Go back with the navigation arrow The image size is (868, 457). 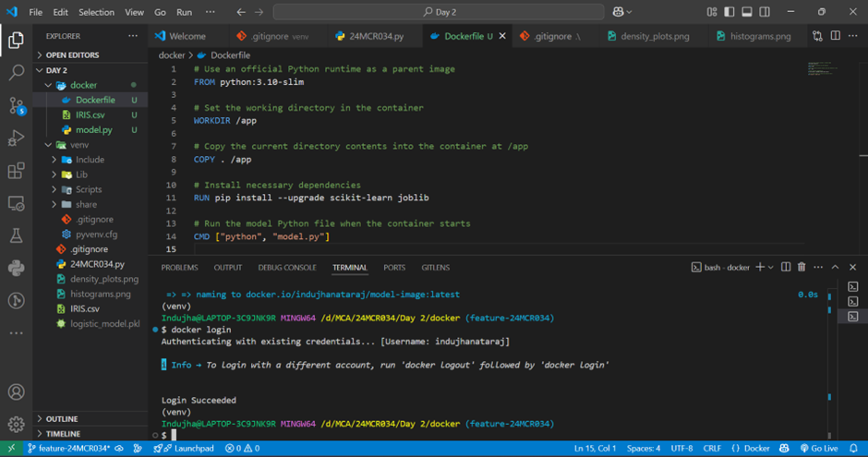point(241,12)
